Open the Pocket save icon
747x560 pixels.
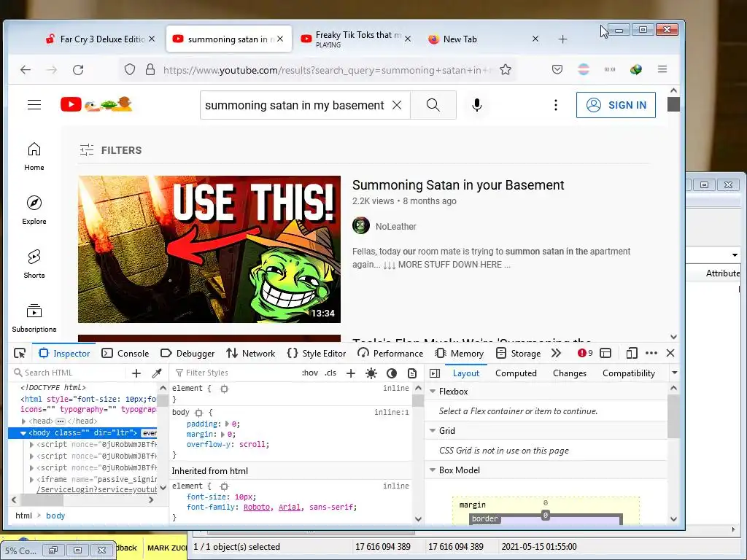557,69
